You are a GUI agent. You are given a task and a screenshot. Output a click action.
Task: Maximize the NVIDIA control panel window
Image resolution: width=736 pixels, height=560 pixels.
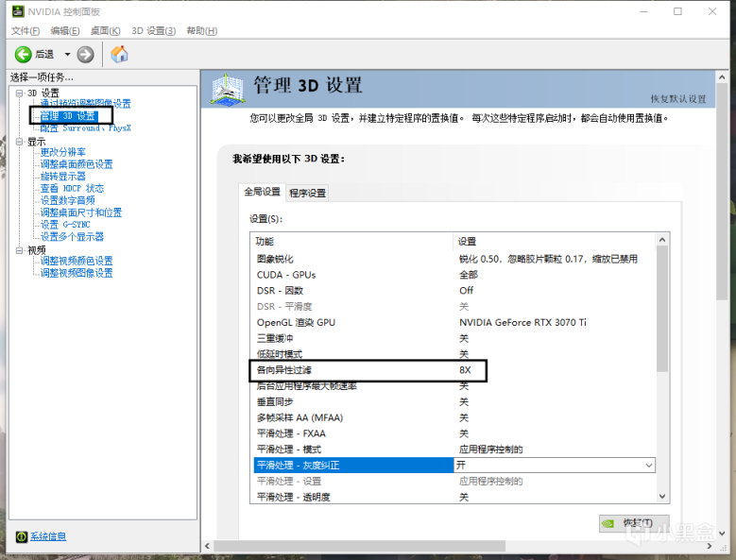677,11
